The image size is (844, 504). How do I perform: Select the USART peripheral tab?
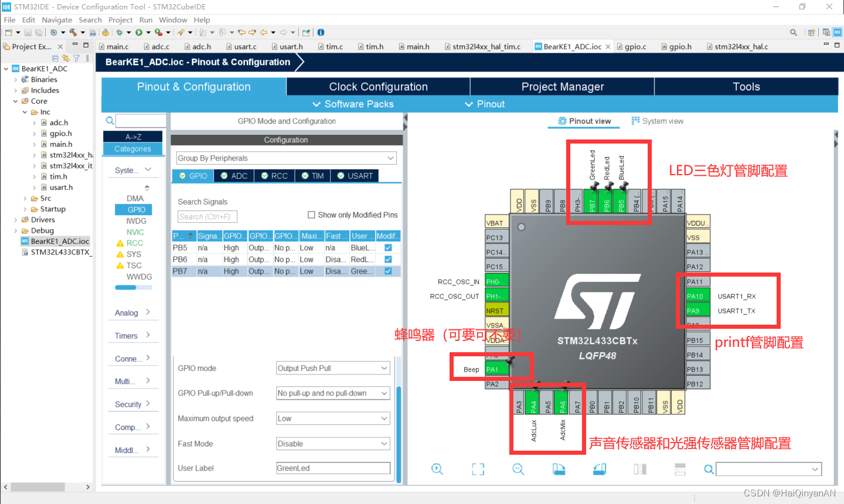click(x=355, y=176)
